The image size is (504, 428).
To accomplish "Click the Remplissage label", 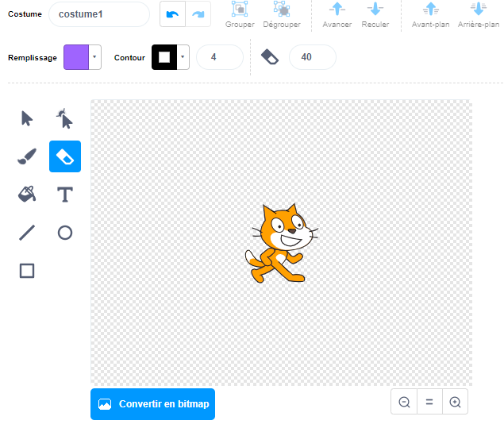I will click(33, 57).
